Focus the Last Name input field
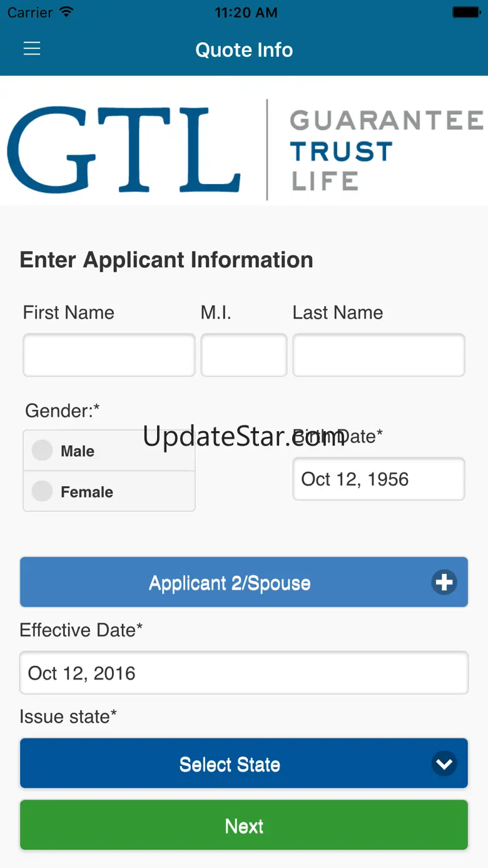The width and height of the screenshot is (488, 868). point(379,355)
